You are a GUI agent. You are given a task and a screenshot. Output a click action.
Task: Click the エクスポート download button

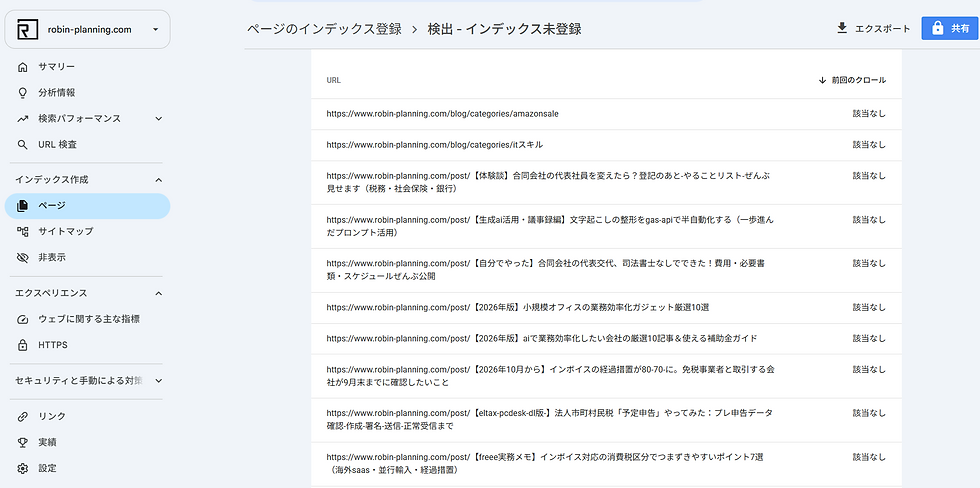[873, 29]
